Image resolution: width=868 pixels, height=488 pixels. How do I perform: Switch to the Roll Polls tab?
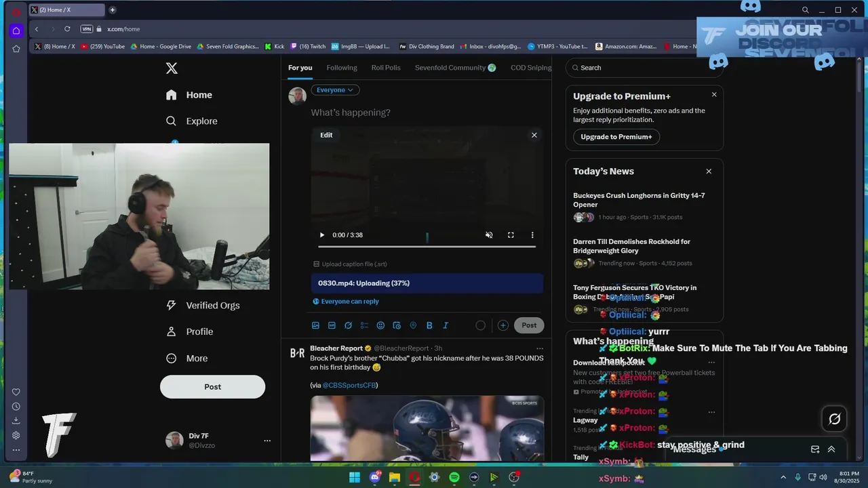tap(386, 68)
